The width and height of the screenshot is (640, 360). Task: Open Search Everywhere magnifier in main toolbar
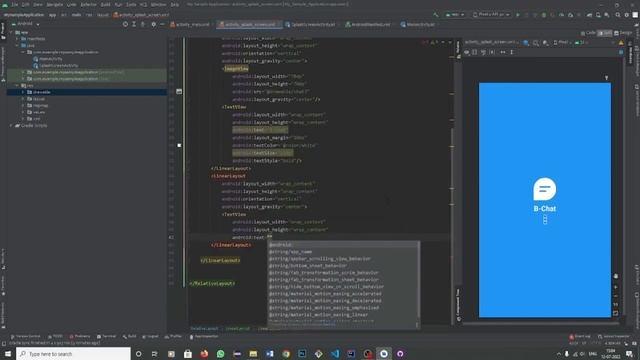(618, 15)
